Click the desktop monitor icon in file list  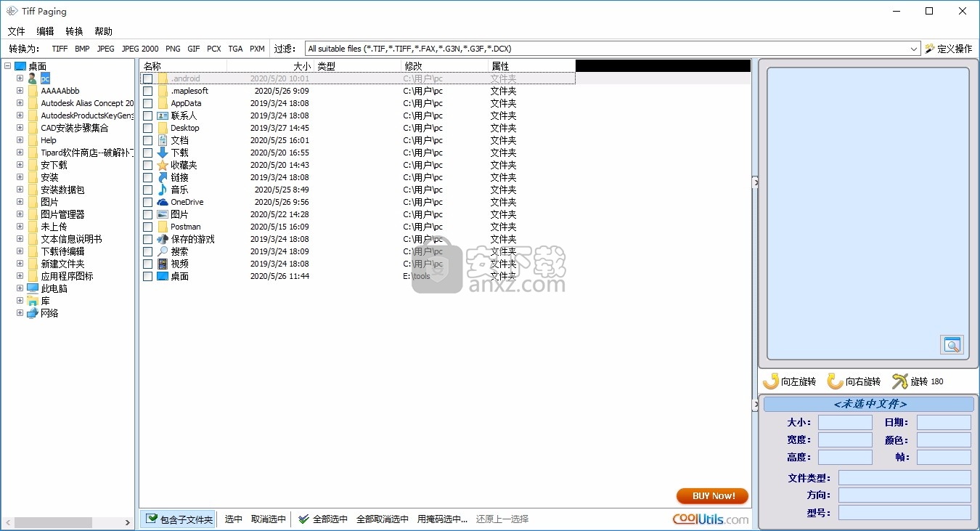click(163, 276)
